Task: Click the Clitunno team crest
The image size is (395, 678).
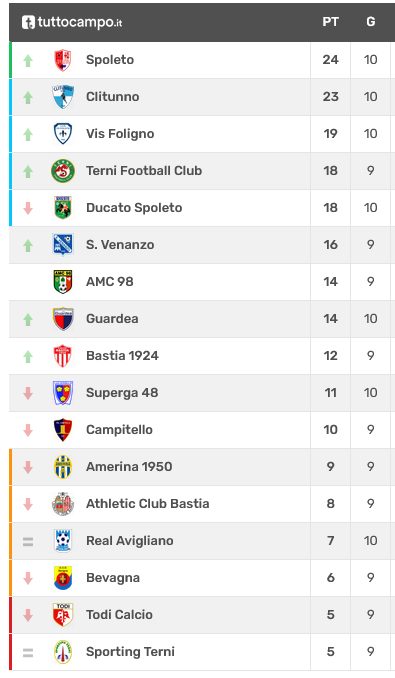Action: pyautogui.click(x=63, y=96)
